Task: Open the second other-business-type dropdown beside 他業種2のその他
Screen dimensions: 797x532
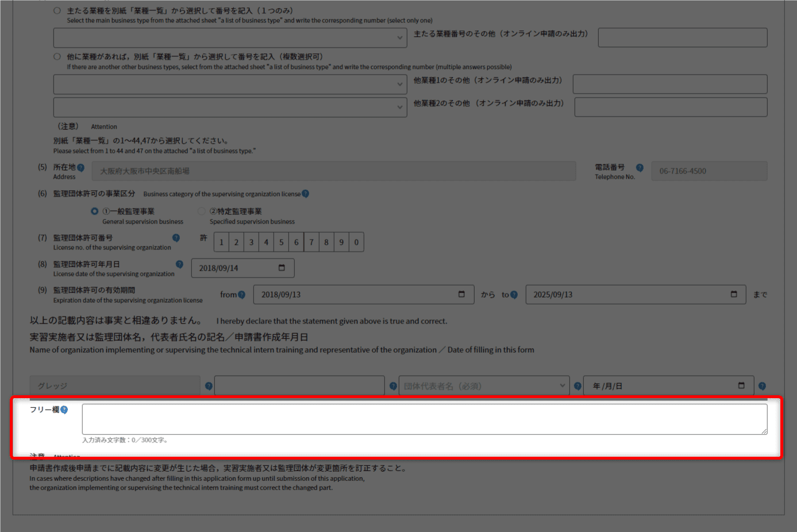Action: (x=230, y=107)
